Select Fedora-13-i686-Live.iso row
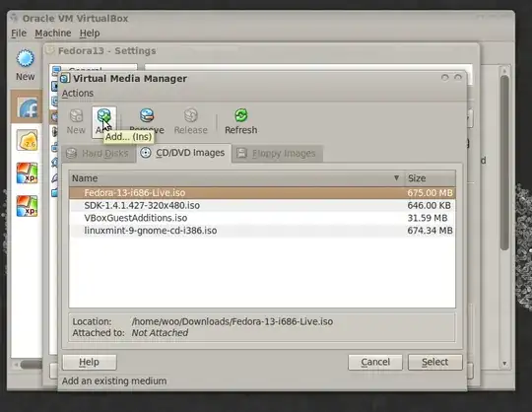Screen dimensions: 532x412 coord(262,193)
